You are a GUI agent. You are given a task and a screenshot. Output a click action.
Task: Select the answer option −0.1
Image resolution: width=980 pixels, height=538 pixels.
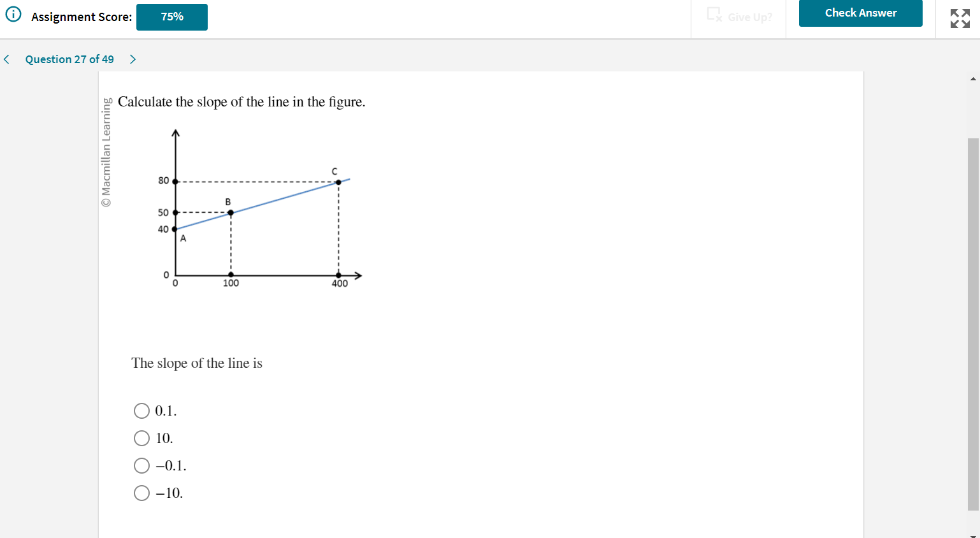tap(141, 465)
